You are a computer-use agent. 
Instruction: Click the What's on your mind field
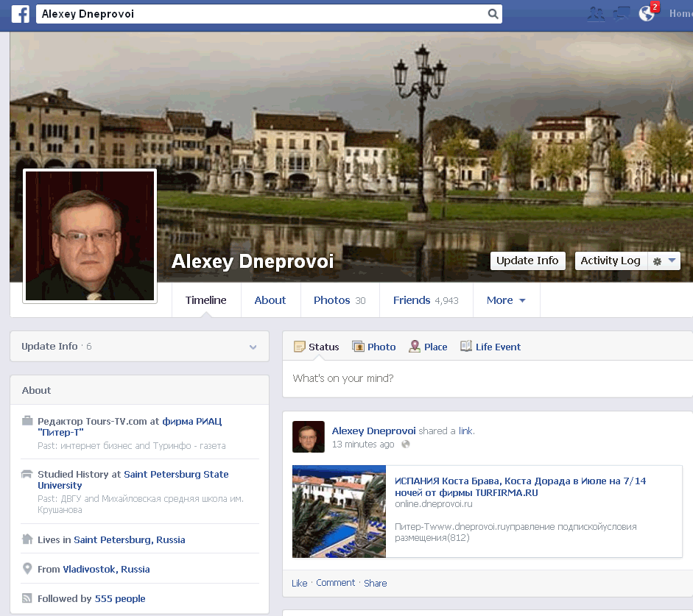click(486, 379)
